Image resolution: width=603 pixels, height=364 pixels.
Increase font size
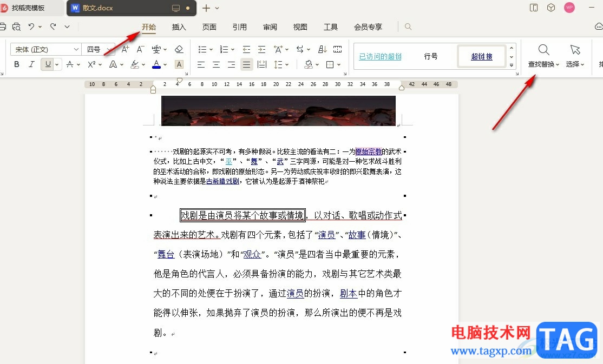pyautogui.click(x=126, y=49)
